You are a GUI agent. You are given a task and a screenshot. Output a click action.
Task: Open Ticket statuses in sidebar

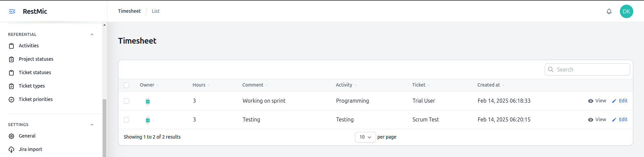click(x=35, y=72)
